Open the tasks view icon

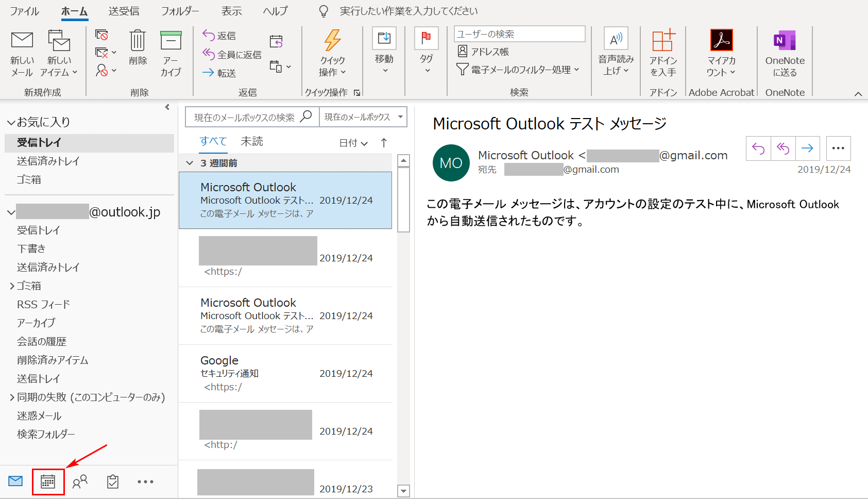coord(113,482)
